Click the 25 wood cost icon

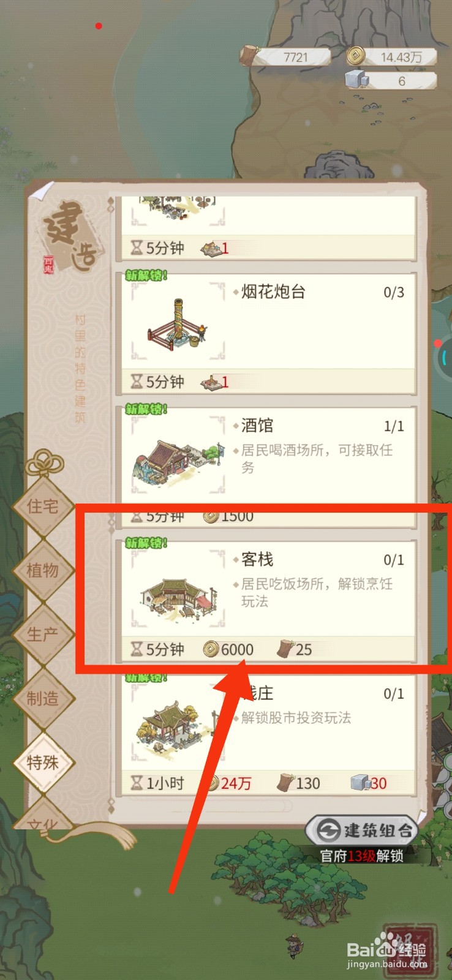click(x=285, y=648)
